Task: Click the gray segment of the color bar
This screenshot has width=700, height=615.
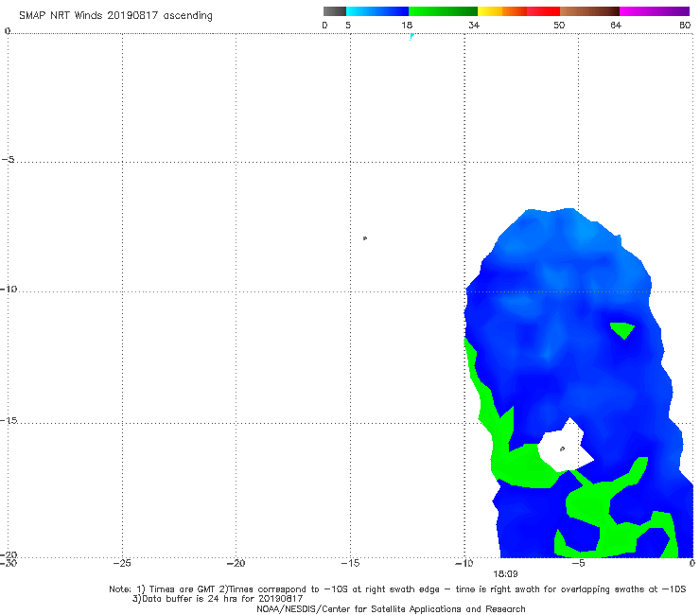Action: (x=335, y=11)
